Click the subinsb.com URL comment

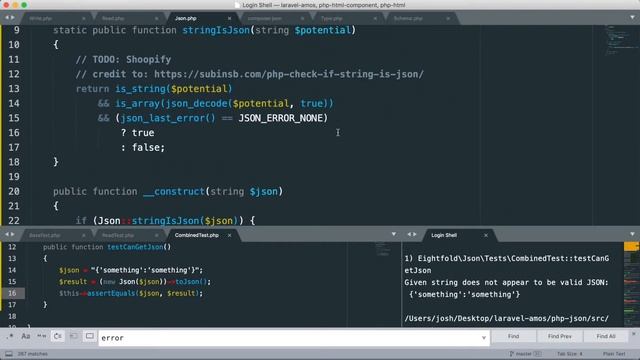point(289,74)
